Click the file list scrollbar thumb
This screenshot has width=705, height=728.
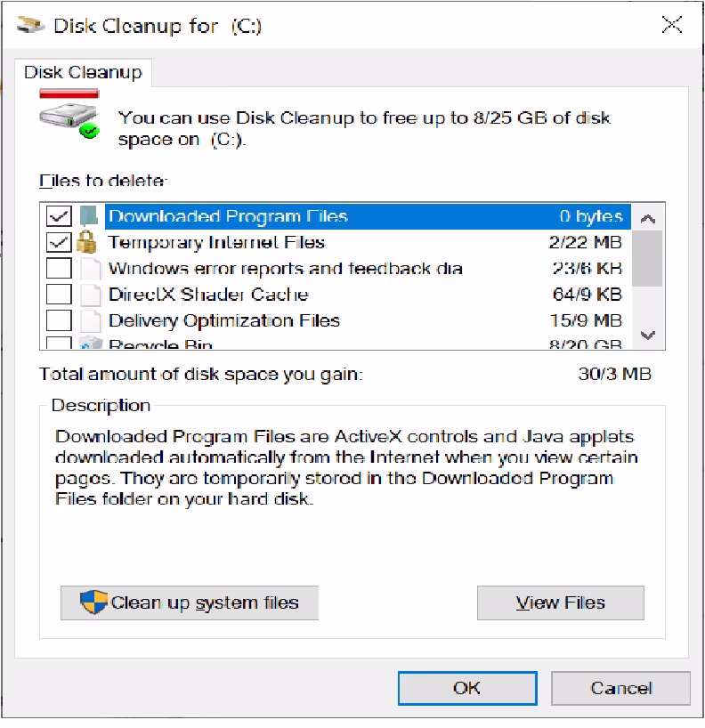pos(648,258)
